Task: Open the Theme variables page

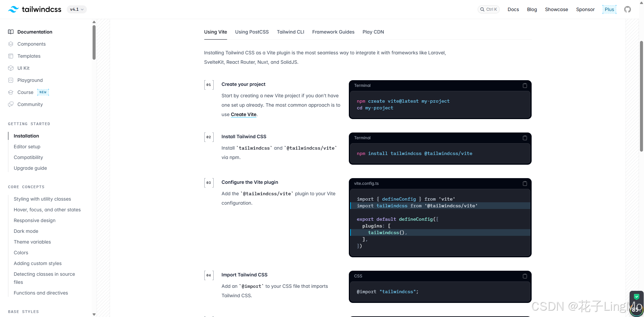Action: tap(32, 242)
